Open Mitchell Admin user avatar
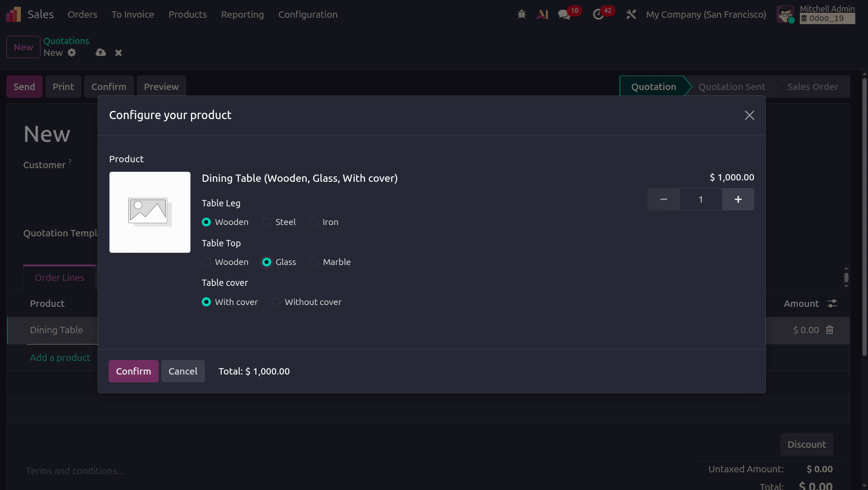Image resolution: width=868 pixels, height=490 pixels. (786, 15)
